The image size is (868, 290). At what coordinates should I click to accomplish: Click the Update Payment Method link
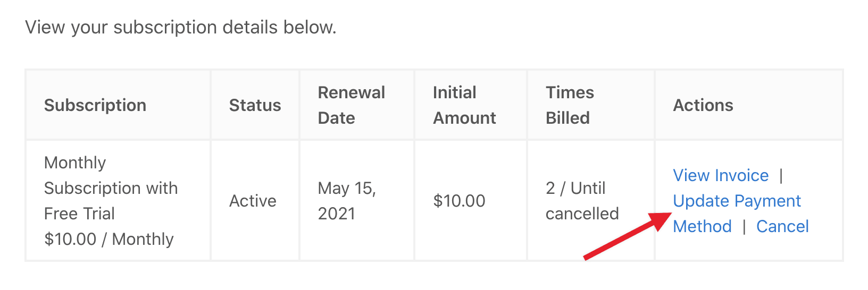click(737, 201)
